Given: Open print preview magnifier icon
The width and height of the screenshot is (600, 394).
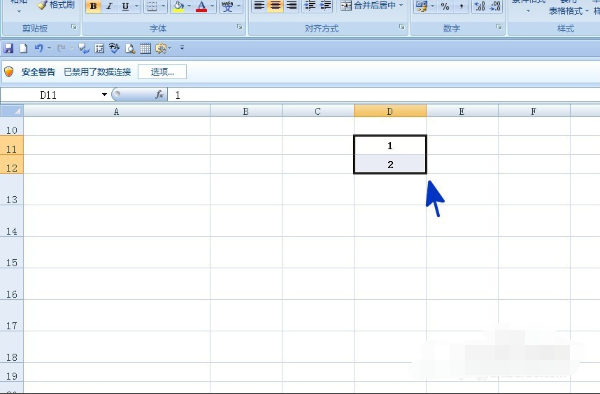Looking at the screenshot, I should pos(130,48).
